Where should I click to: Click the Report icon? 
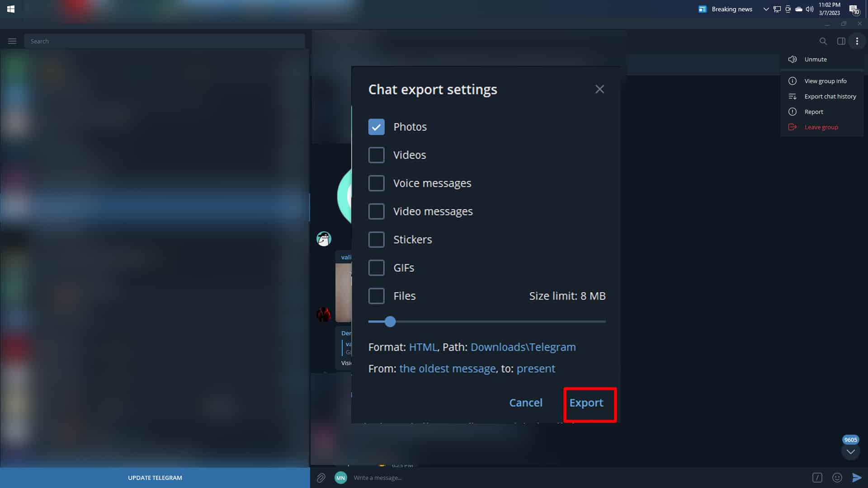[793, 112]
